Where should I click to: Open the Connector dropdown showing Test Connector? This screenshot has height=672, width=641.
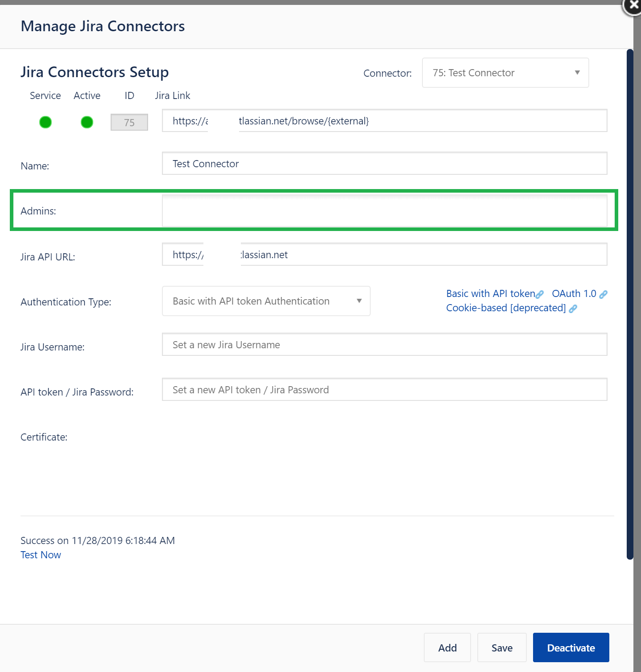pyautogui.click(x=505, y=73)
